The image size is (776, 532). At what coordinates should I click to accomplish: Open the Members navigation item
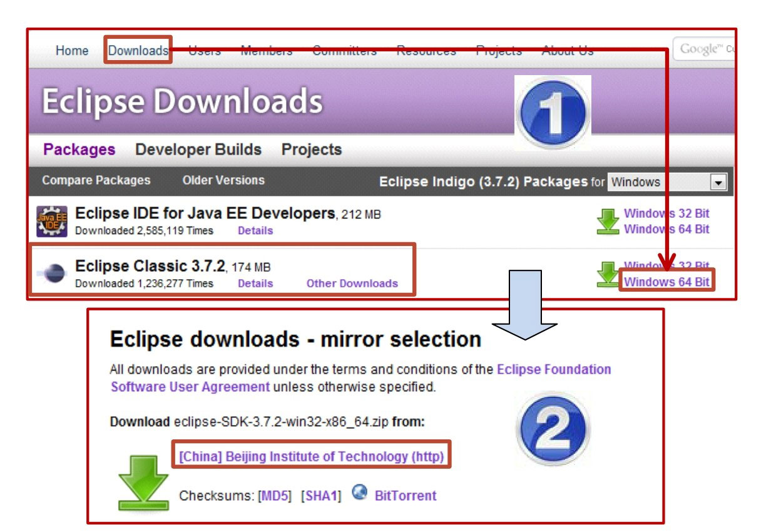pyautogui.click(x=267, y=51)
